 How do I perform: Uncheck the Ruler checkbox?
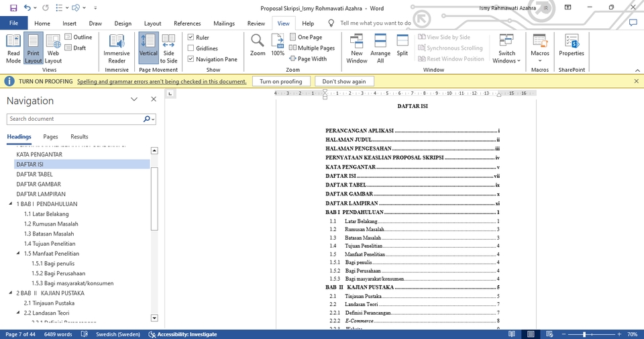coord(191,37)
